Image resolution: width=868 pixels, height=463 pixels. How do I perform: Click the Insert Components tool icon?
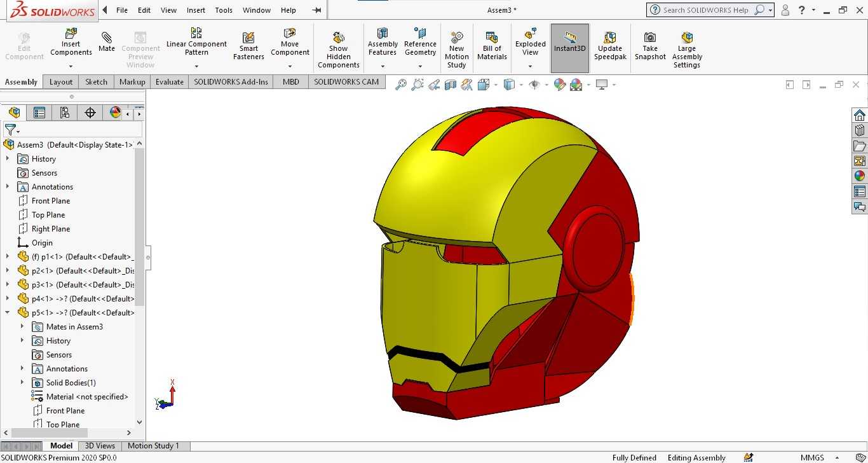pyautogui.click(x=71, y=33)
